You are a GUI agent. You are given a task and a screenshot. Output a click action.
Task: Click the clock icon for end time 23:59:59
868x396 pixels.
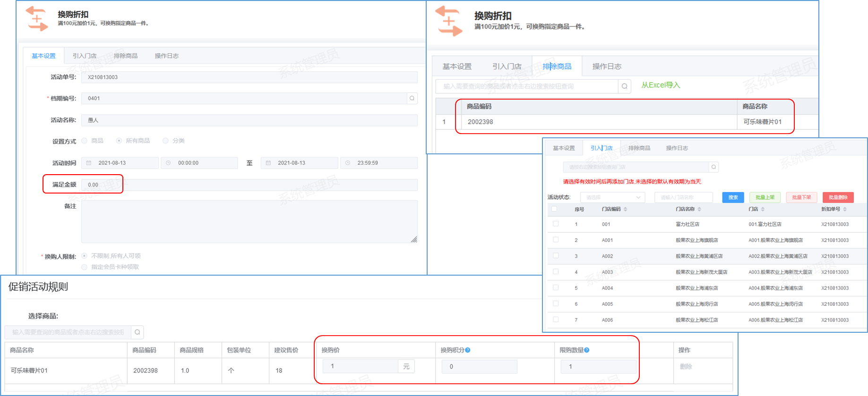pyautogui.click(x=348, y=163)
